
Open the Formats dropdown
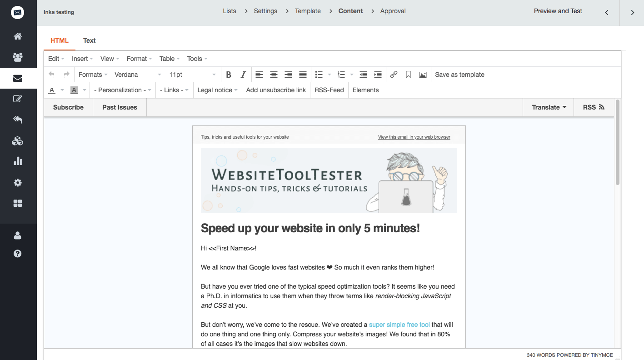click(93, 75)
